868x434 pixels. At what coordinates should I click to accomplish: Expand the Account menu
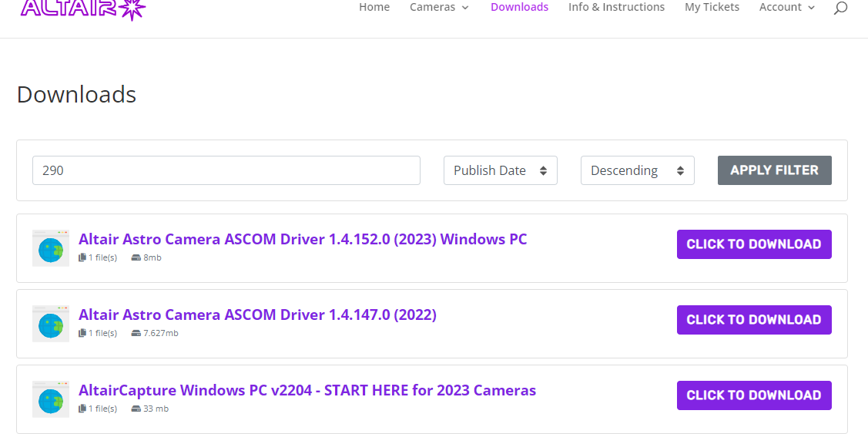786,8
